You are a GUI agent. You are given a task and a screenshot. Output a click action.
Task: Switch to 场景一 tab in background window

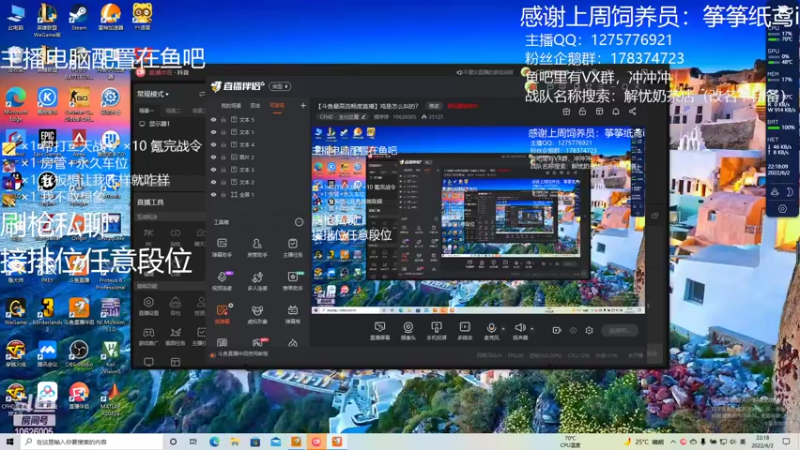(x=146, y=111)
